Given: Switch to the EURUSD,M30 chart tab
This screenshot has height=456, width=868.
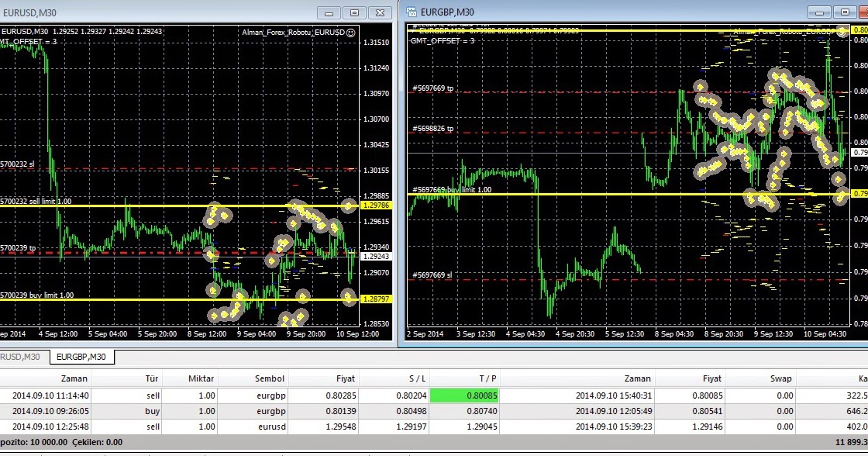Looking at the screenshot, I should click(20, 357).
